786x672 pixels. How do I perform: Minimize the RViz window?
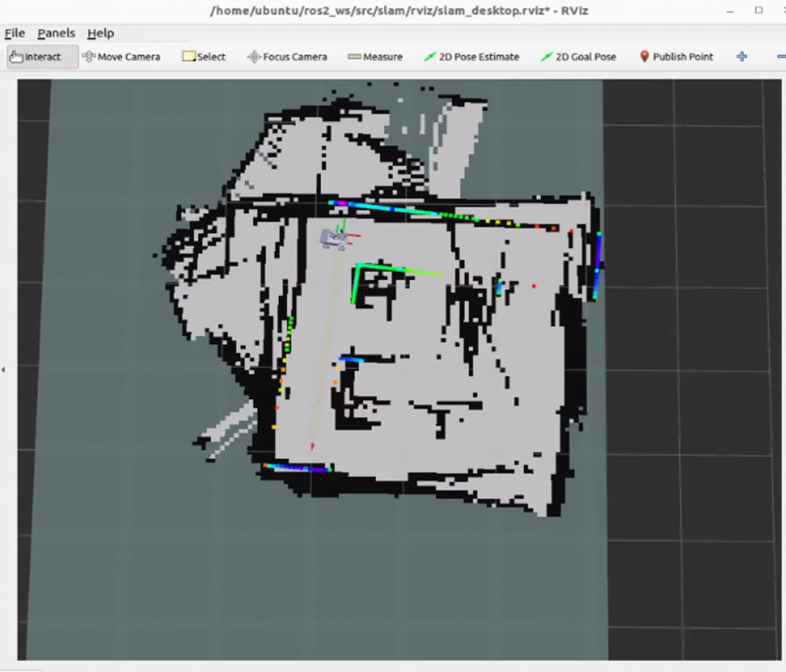(731, 11)
